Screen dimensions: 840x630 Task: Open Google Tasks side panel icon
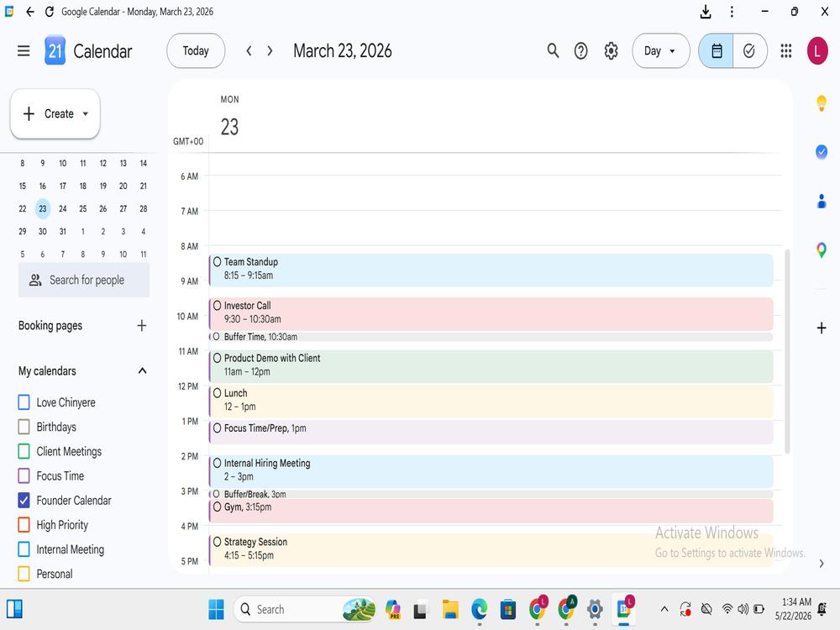point(822,152)
